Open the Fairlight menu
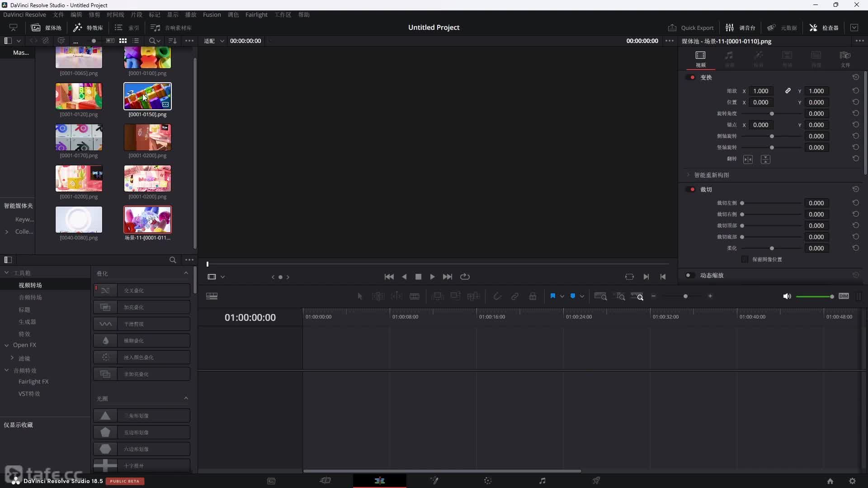The height and width of the screenshot is (488, 868). pyautogui.click(x=256, y=15)
